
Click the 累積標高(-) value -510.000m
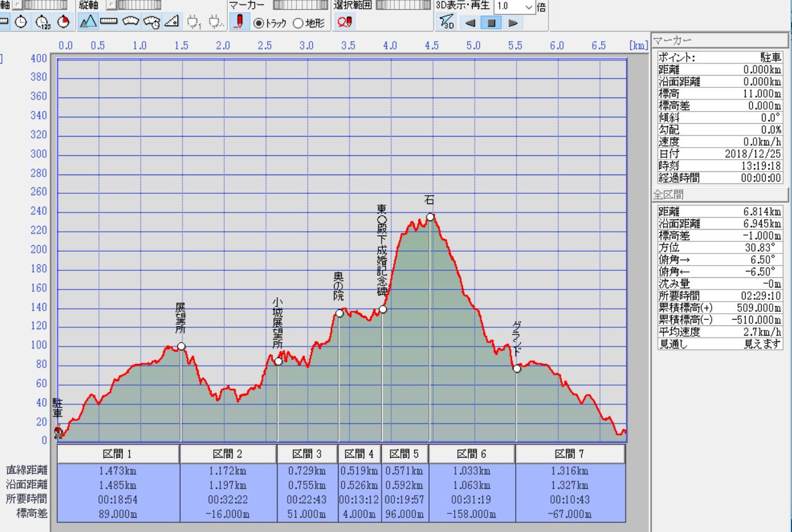757,320
